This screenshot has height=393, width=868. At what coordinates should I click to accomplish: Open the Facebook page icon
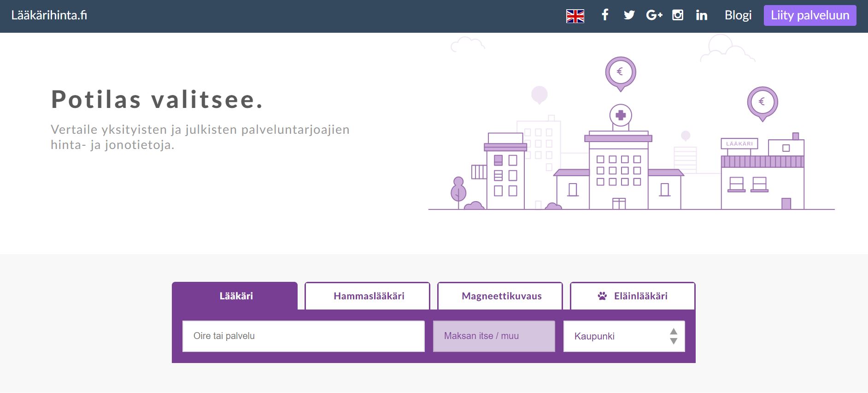[605, 15]
